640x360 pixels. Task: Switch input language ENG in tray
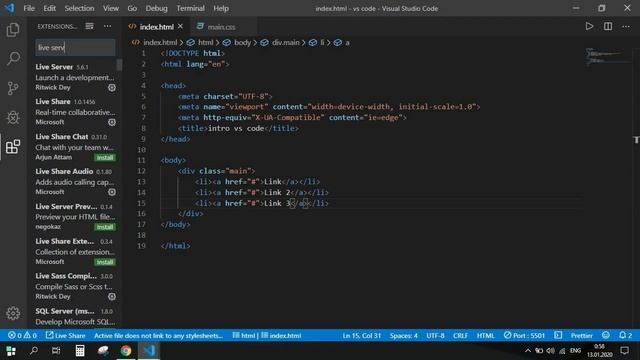[576, 351]
